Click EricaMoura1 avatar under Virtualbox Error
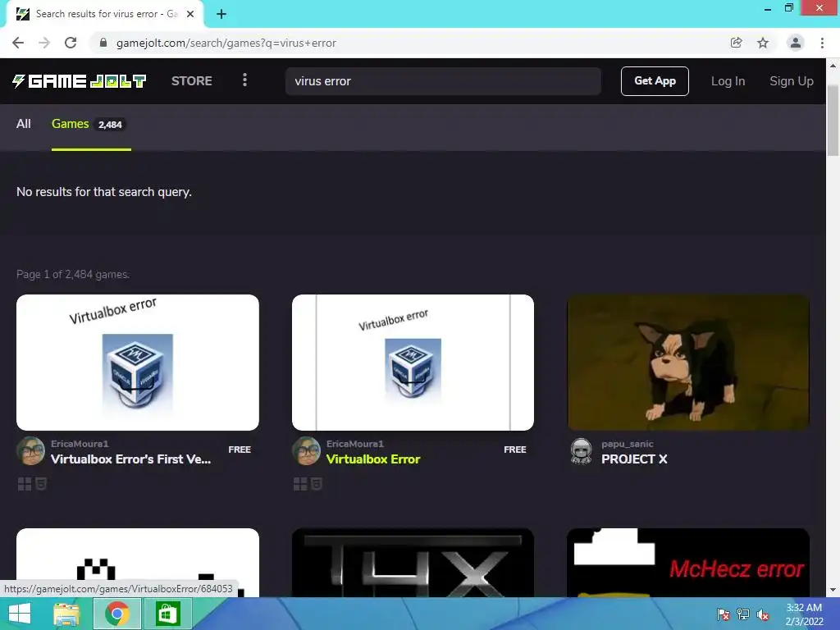Image resolution: width=840 pixels, height=630 pixels. 306,451
